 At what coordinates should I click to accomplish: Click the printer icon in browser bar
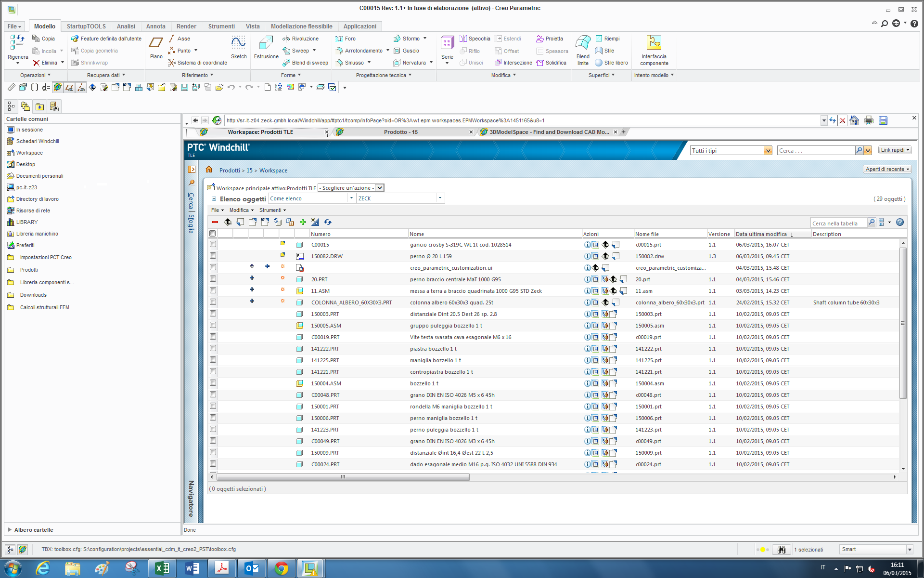coord(868,120)
